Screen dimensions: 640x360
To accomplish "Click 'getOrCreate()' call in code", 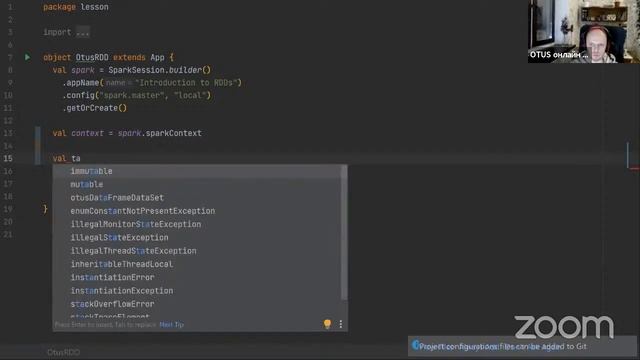I will pyautogui.click(x=96, y=108).
